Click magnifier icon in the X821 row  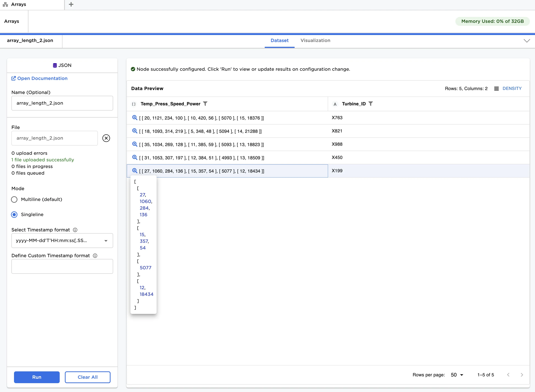[x=134, y=131]
